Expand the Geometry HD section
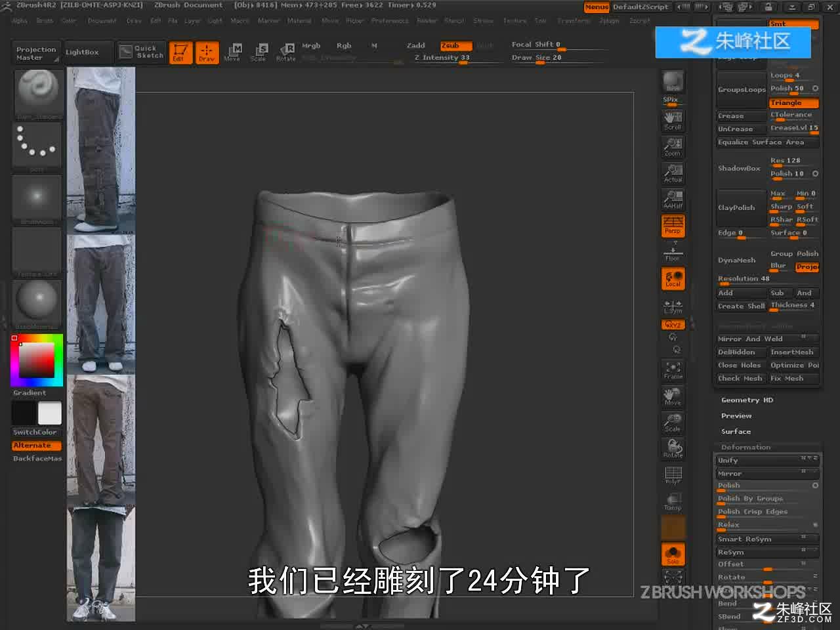 (747, 400)
